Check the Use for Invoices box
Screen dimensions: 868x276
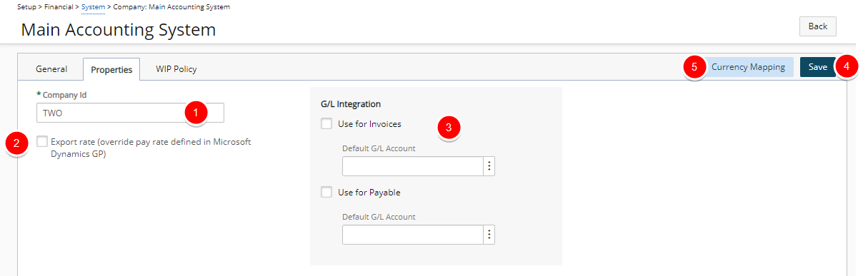[326, 123]
